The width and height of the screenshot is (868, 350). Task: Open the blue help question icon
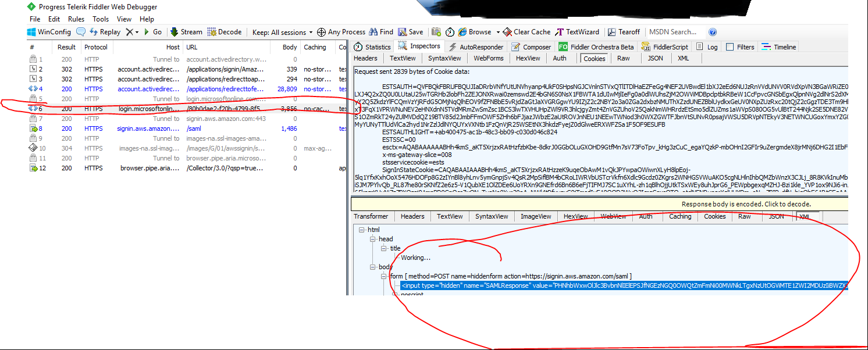(713, 32)
